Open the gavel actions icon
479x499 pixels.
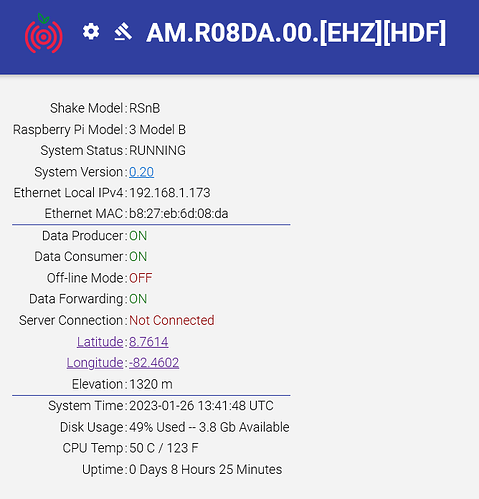(123, 32)
